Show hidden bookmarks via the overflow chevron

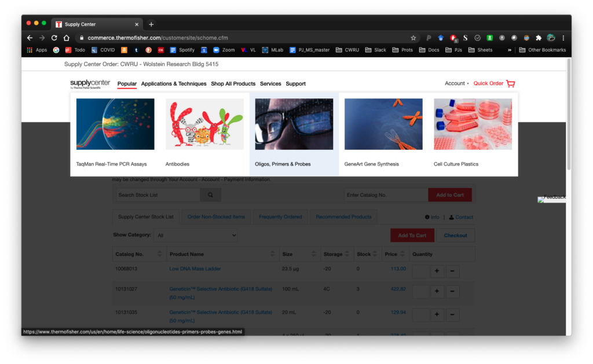[x=510, y=50]
